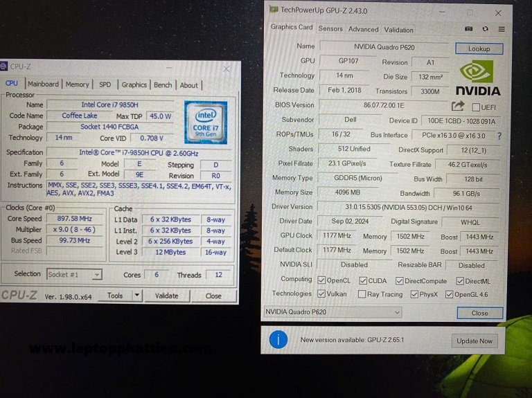The width and height of the screenshot is (532, 398).
Task: Click the Update Now button
Action: [x=475, y=341]
